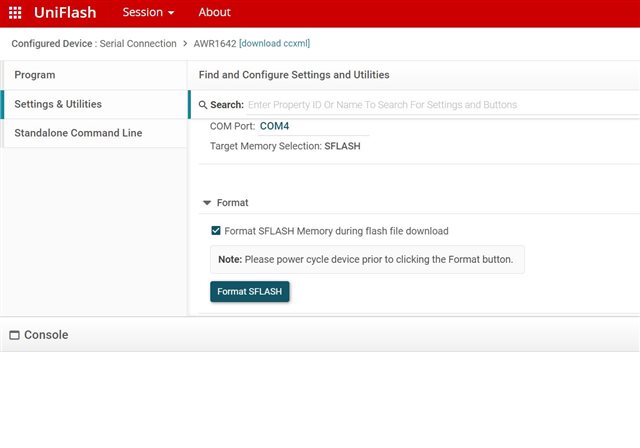Focus the settings Search input field

[443, 105]
